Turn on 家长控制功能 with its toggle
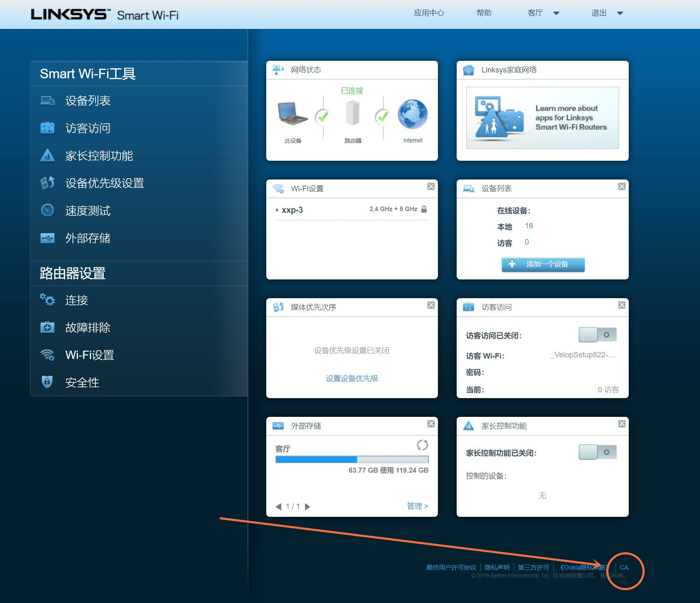This screenshot has width=700, height=603. coord(597,452)
